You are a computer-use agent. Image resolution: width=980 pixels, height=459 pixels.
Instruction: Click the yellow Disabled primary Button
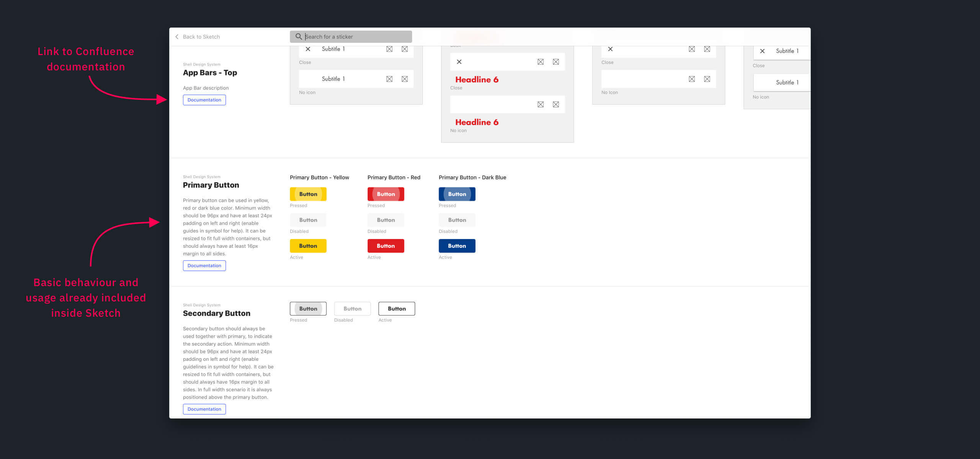308,220
